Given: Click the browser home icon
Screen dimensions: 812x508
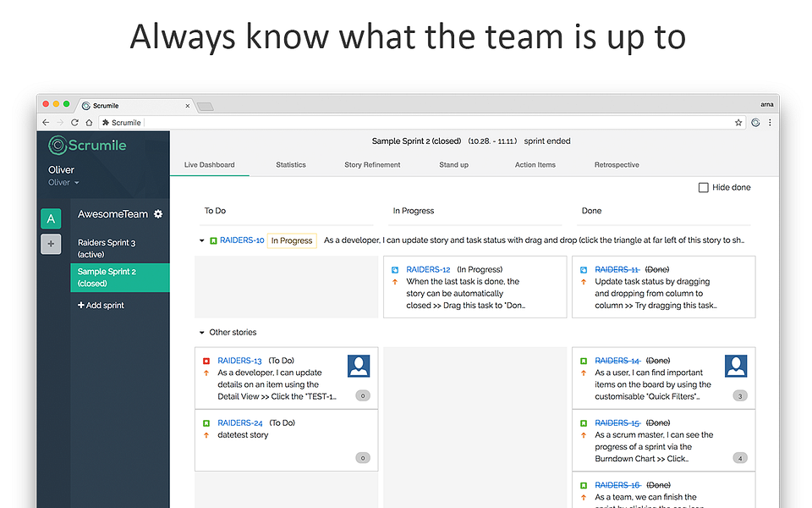Looking at the screenshot, I should point(89,122).
